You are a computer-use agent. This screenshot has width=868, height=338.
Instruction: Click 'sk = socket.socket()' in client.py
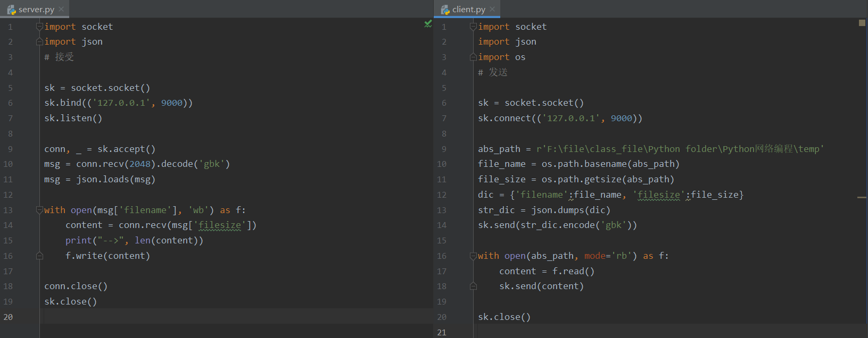click(x=531, y=103)
